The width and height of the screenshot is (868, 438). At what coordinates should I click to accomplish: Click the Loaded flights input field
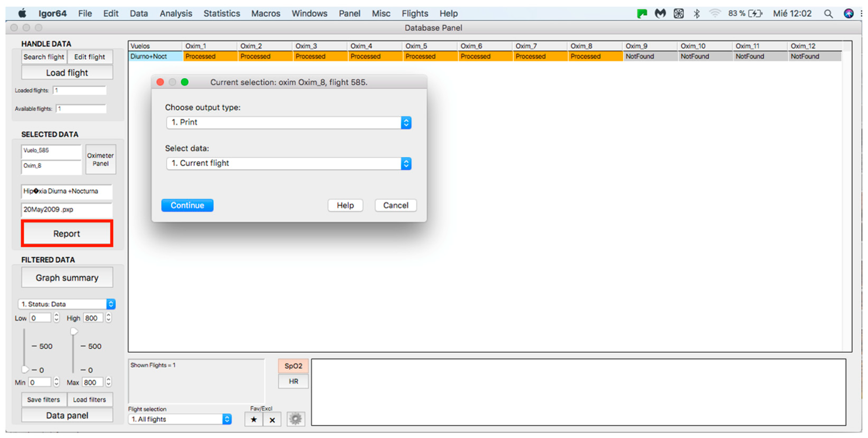(80, 90)
